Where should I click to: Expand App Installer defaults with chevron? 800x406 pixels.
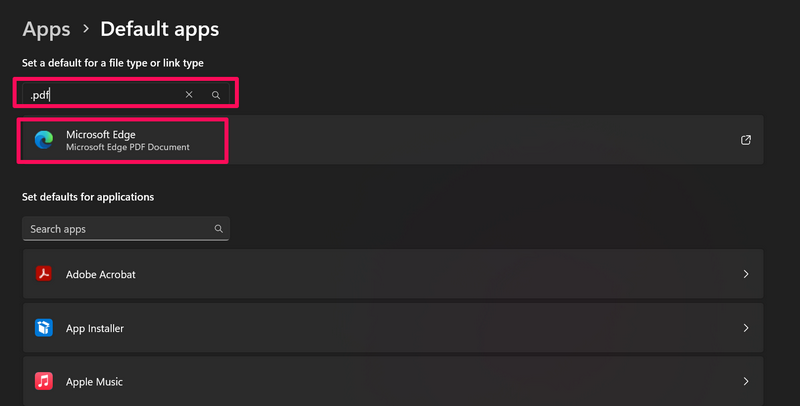pos(746,328)
